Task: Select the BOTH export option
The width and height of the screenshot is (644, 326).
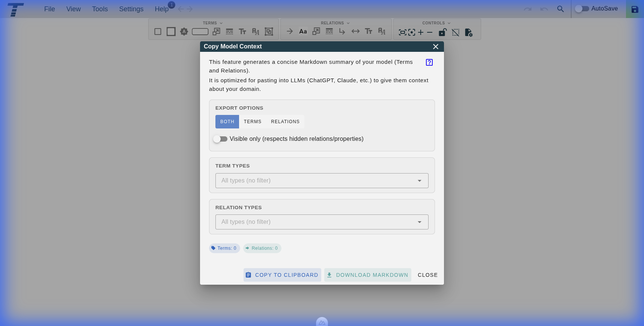Action: [x=227, y=122]
